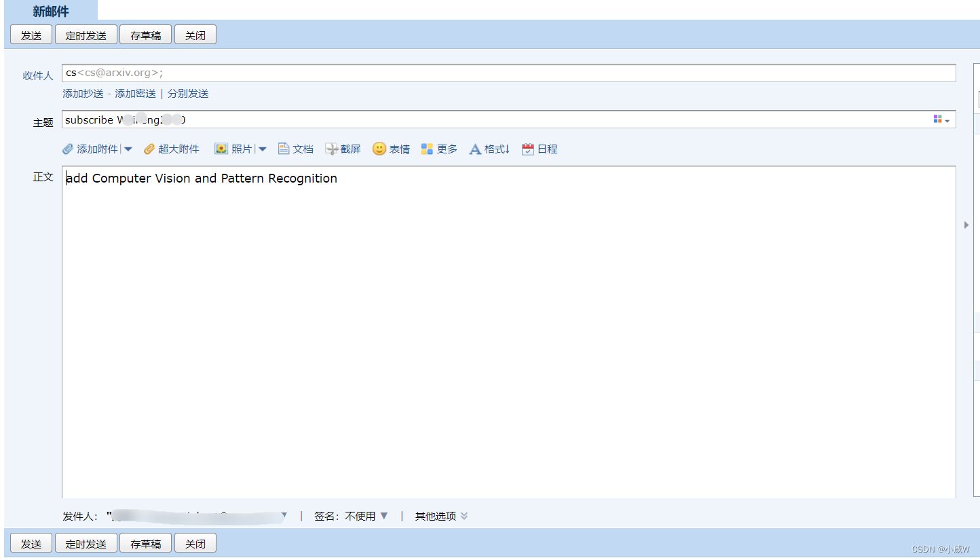The image size is (980, 560).
Task: Click the bottom 存草稿 button
Action: (146, 544)
